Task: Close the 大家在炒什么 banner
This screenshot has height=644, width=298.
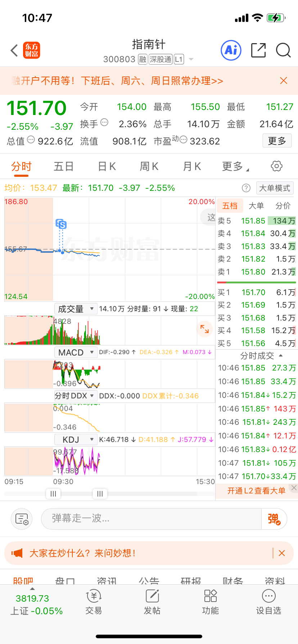Action: [282, 553]
